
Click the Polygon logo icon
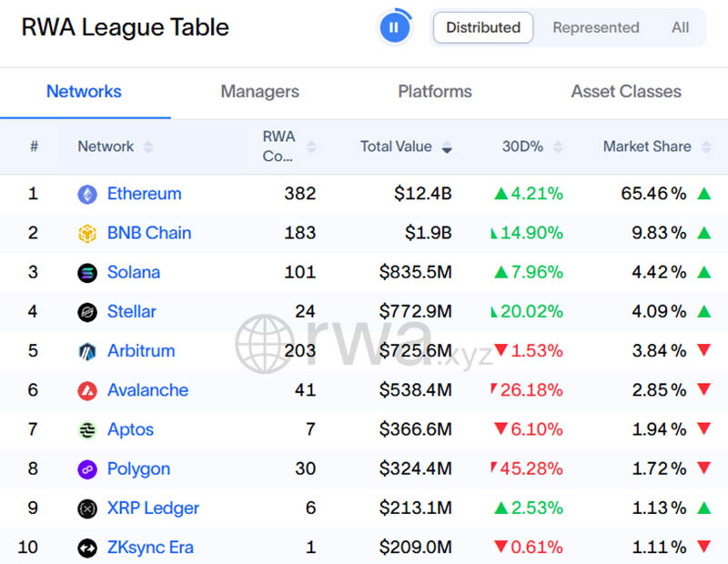pyautogui.click(x=87, y=469)
